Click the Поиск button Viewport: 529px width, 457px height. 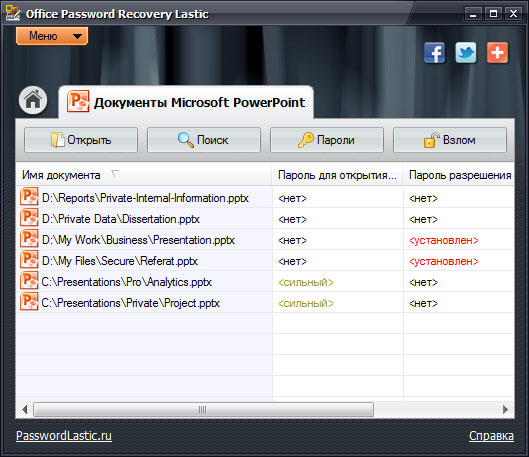pos(204,140)
